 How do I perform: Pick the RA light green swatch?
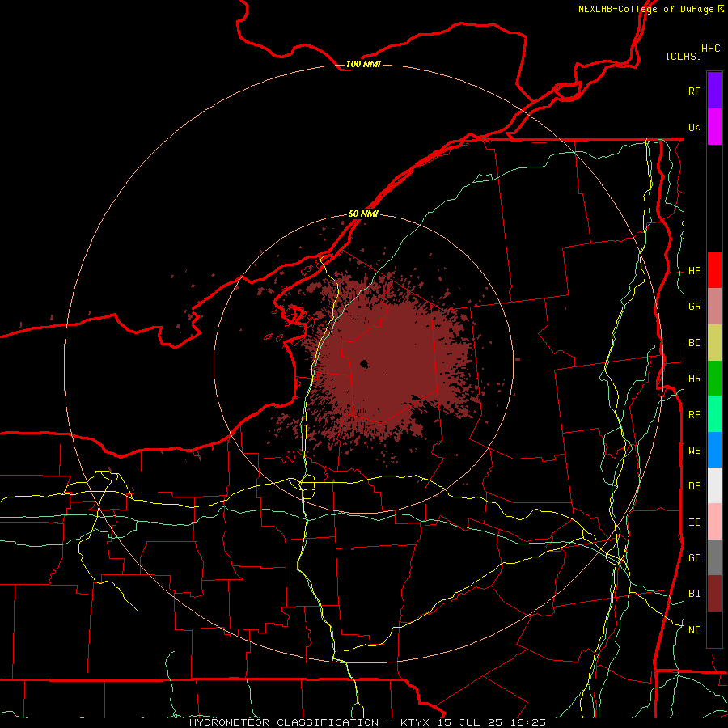coord(714,414)
